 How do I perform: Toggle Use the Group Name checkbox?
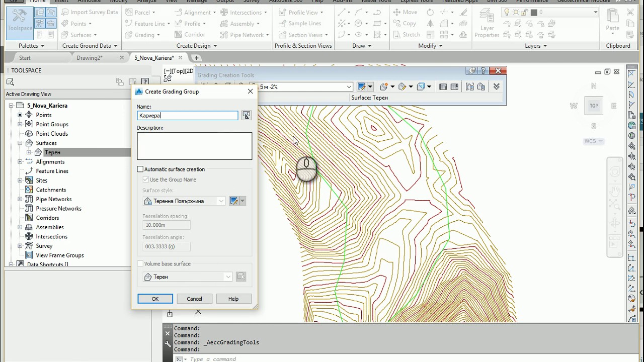146,179
